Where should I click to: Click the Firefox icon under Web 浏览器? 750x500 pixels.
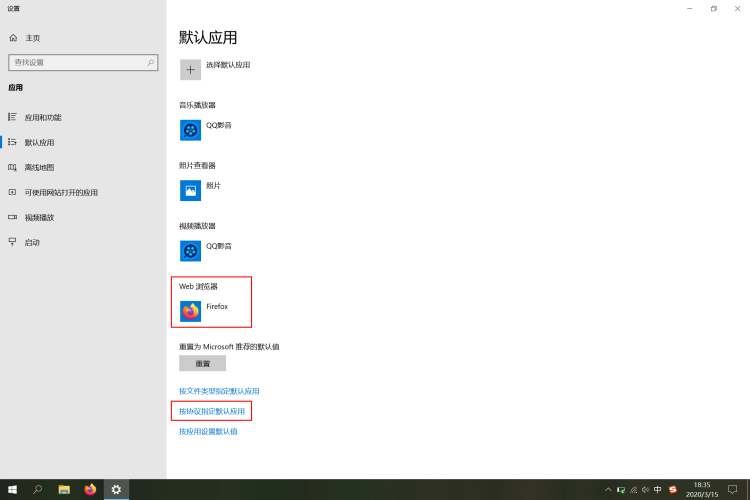tap(190, 311)
